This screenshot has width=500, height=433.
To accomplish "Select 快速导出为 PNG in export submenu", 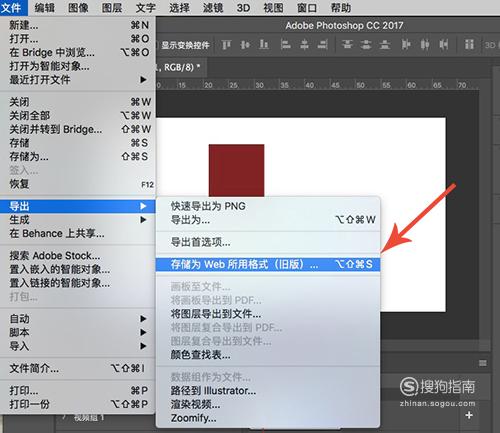I will 268,206.
